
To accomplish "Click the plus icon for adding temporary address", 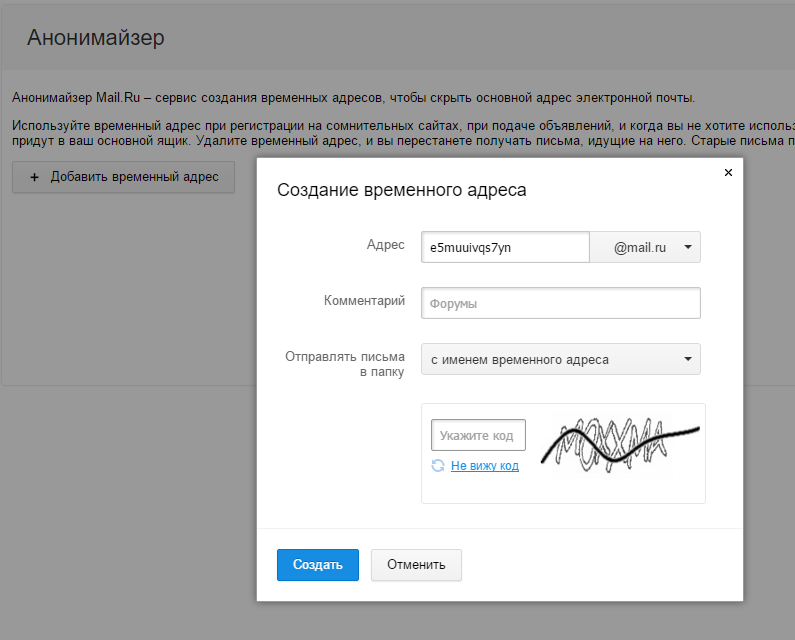I will click(x=35, y=177).
